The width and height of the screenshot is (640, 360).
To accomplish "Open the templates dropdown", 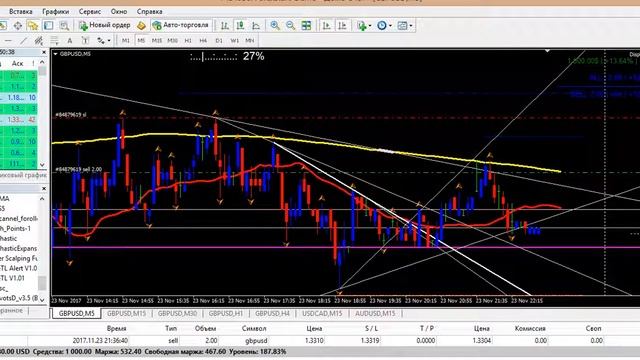I will click(x=405, y=25).
